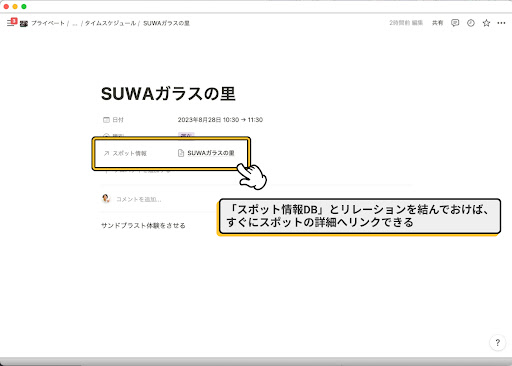Screen dimensions: 512x366
Task: Click the calendar icon beside 日付
Action: click(x=106, y=120)
